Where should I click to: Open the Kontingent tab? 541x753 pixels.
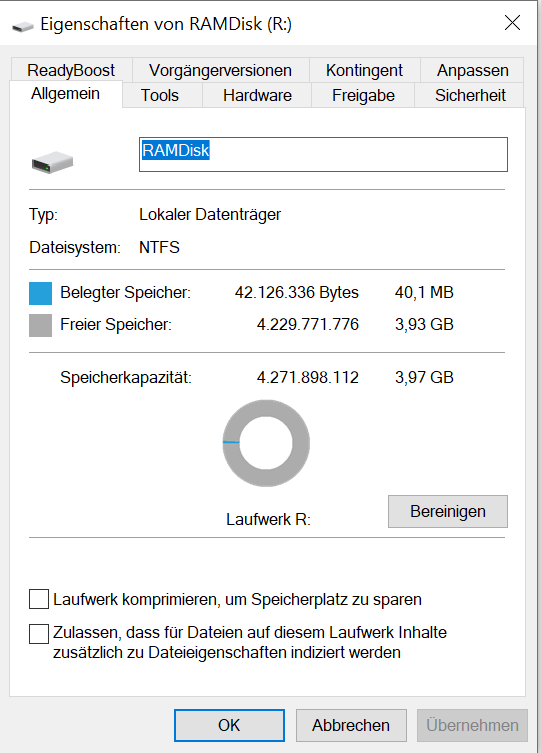pos(364,71)
